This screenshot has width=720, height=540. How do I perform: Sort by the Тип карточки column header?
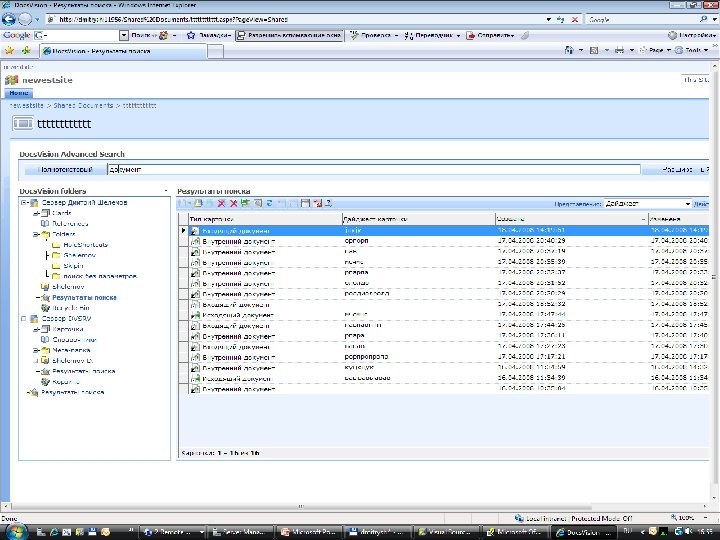click(x=265, y=219)
